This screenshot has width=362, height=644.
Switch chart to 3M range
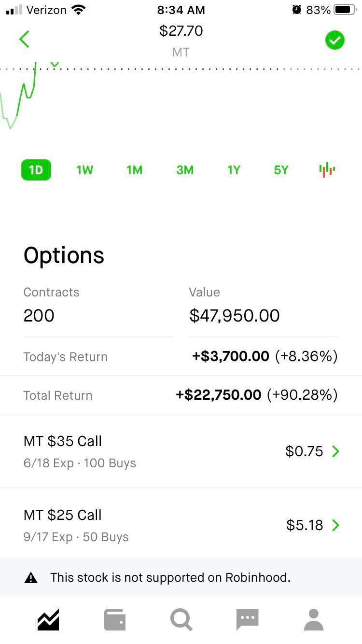click(x=185, y=170)
